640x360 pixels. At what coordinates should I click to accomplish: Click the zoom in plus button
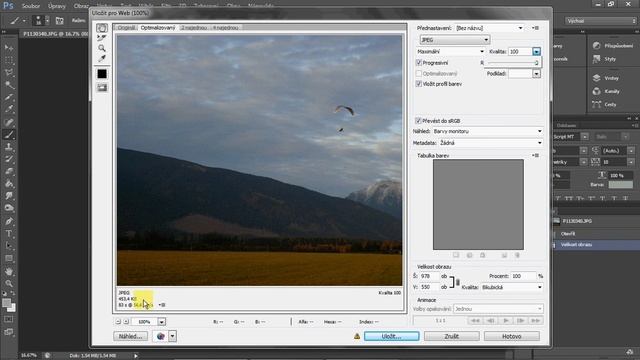(126, 322)
